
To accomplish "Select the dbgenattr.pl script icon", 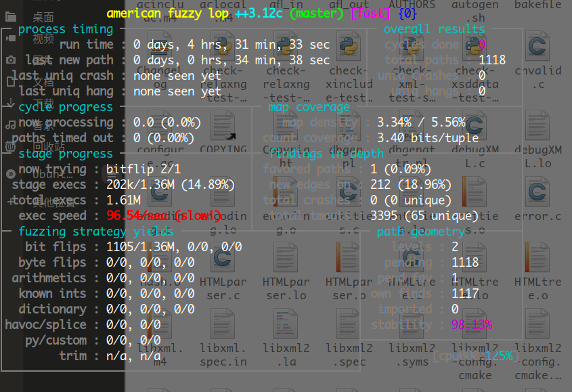I will (x=412, y=125).
